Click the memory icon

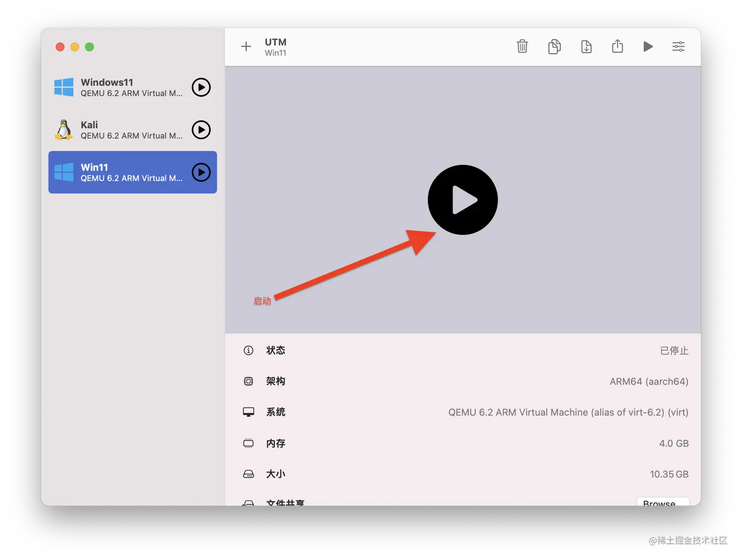(x=249, y=443)
